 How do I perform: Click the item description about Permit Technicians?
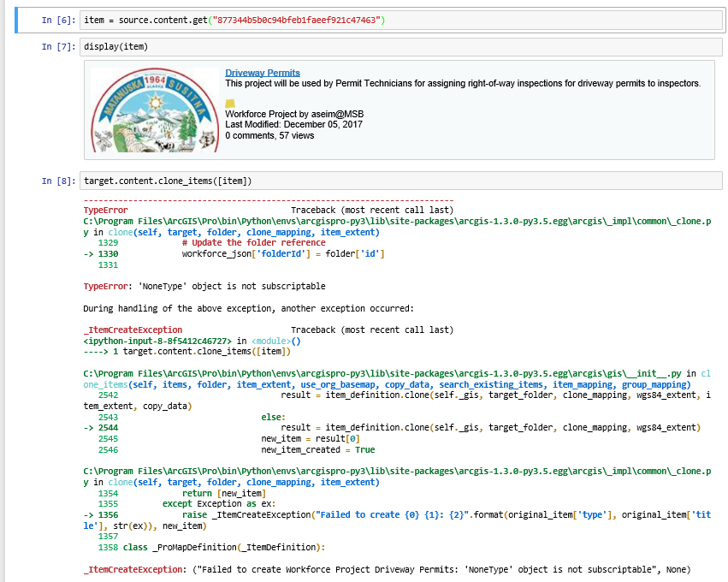[463, 84]
